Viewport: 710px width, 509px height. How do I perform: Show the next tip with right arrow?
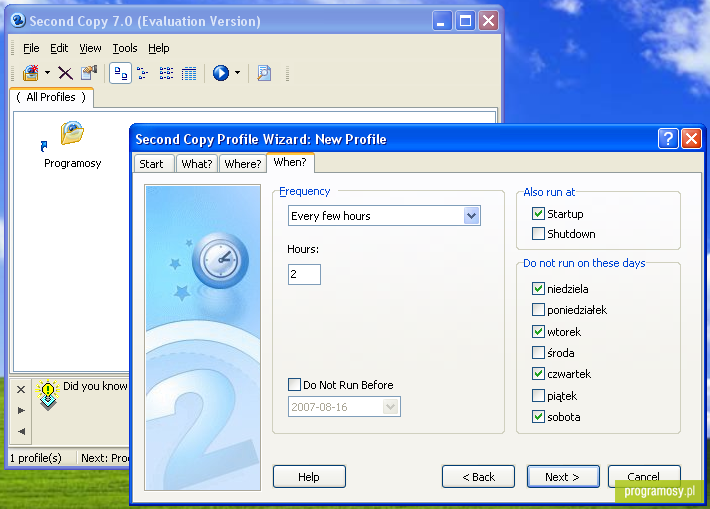21,410
